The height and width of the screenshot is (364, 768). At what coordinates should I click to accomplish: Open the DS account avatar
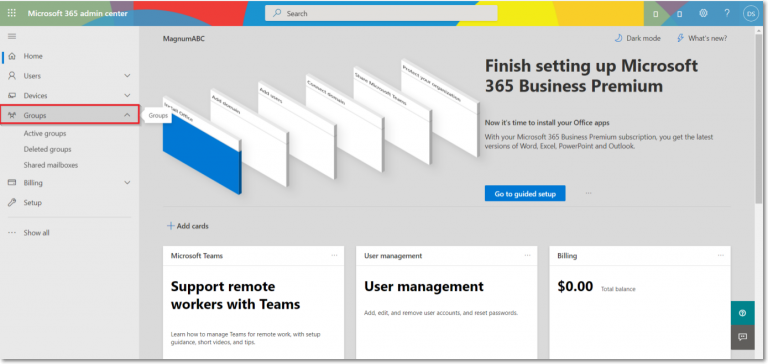(x=750, y=14)
